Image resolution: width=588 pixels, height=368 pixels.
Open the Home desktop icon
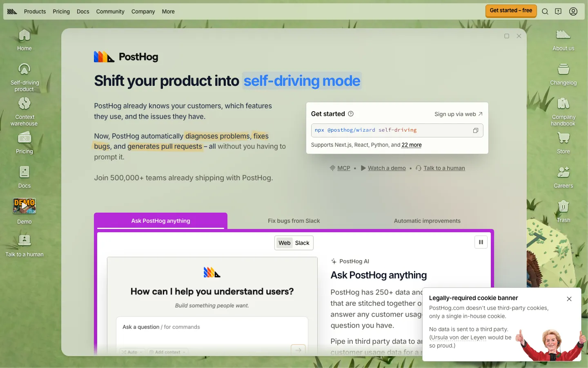click(24, 40)
